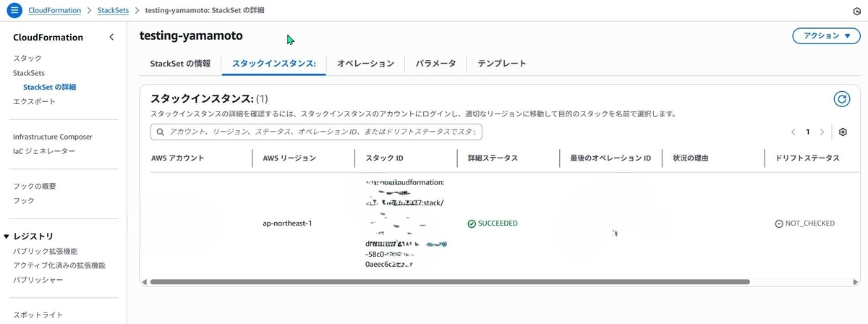Image resolution: width=868 pixels, height=324 pixels.
Task: Click the CloudFormation sidebar title
Action: coord(48,38)
